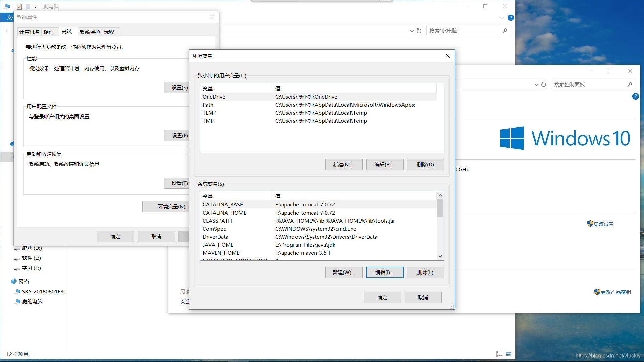This screenshot has width=644, height=362.
Task: Switch to the 系统保护 tab
Action: (90, 32)
